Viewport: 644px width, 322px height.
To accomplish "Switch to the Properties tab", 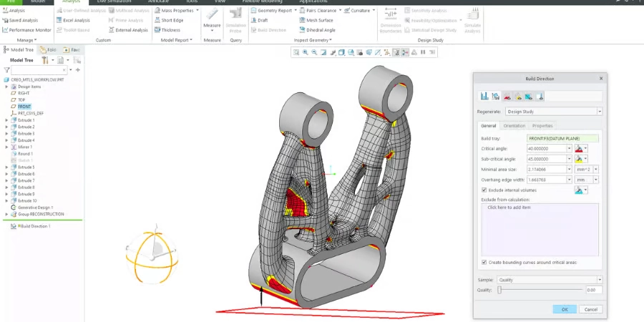I will 542,126.
